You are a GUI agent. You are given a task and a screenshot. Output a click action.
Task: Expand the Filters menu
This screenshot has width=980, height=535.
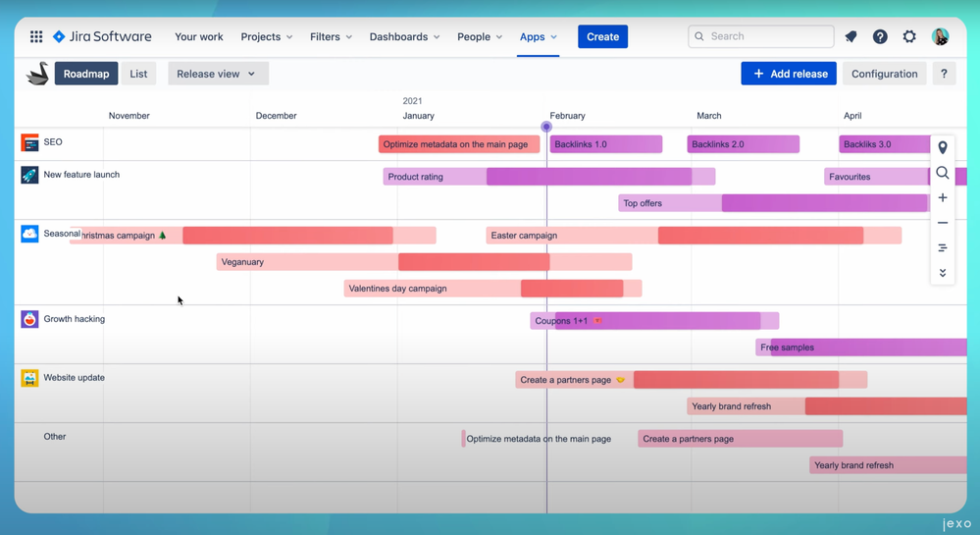click(332, 37)
